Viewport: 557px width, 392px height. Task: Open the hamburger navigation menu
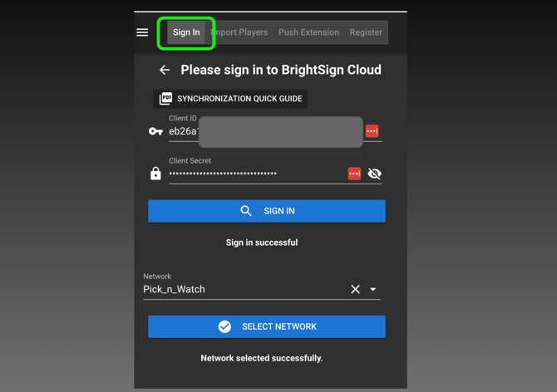click(x=142, y=32)
